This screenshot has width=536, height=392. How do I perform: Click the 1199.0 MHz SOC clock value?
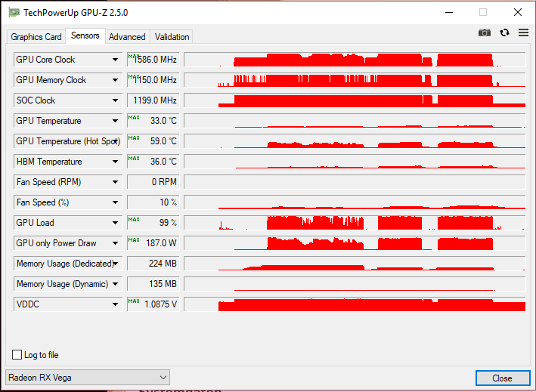click(x=153, y=100)
